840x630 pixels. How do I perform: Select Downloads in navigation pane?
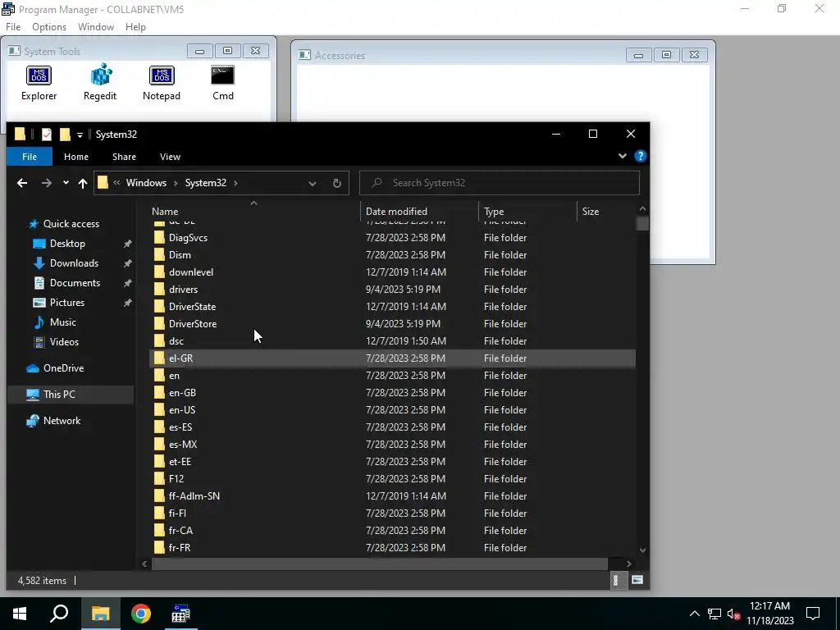click(x=74, y=263)
